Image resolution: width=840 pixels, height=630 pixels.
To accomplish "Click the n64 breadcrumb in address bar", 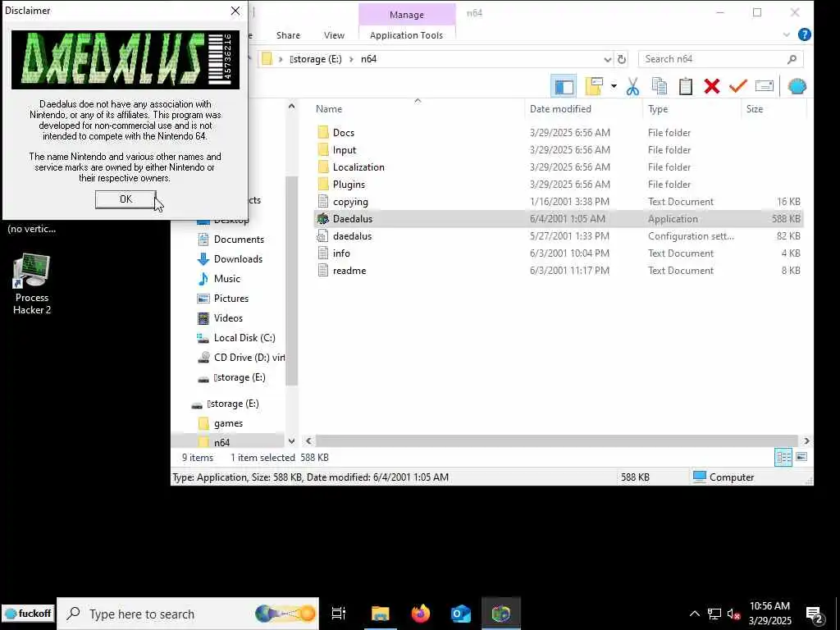I will (x=368, y=59).
